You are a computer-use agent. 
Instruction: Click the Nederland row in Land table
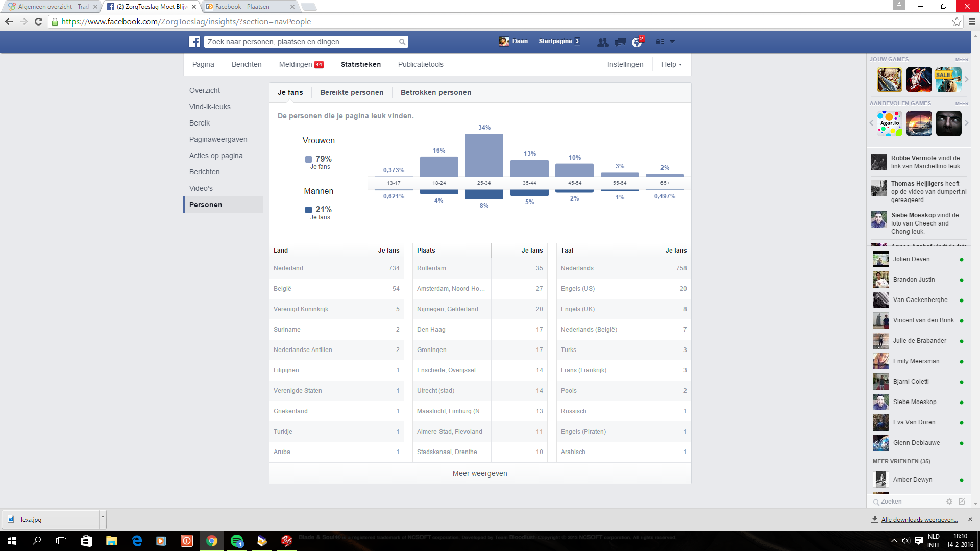click(336, 268)
